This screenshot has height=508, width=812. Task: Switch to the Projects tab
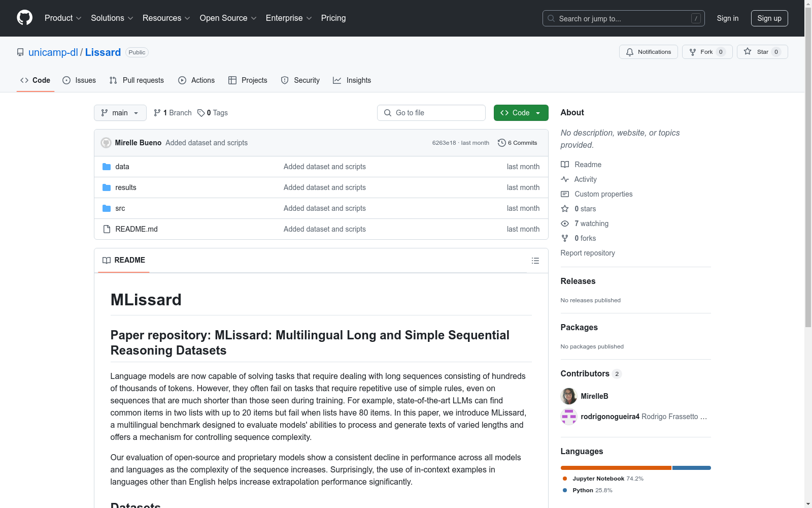[x=248, y=80]
